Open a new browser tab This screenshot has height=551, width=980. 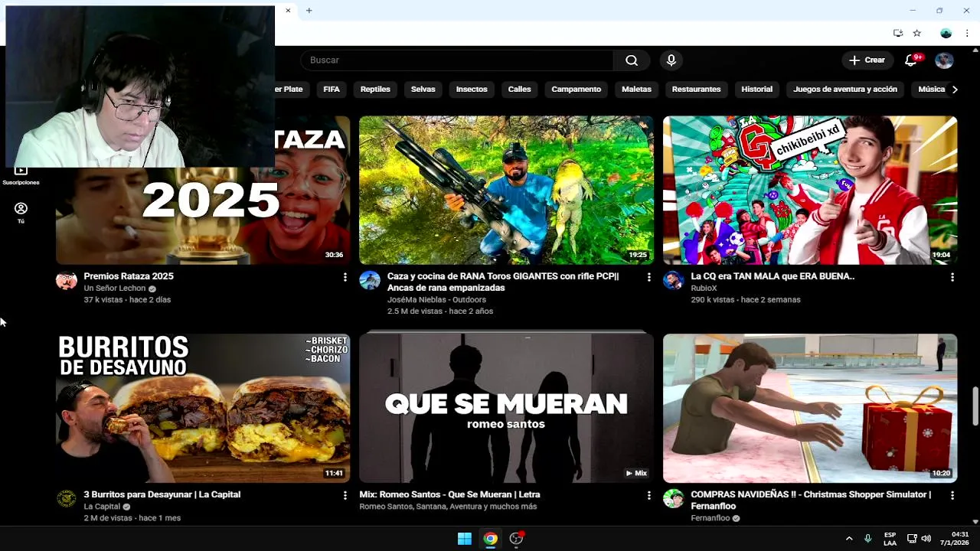pos(309,11)
